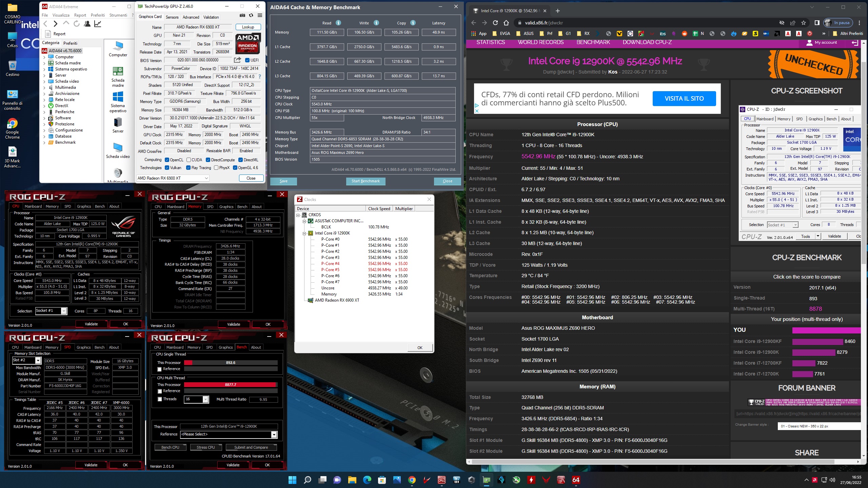Click Start Benchmark in AIDA64

click(366, 181)
